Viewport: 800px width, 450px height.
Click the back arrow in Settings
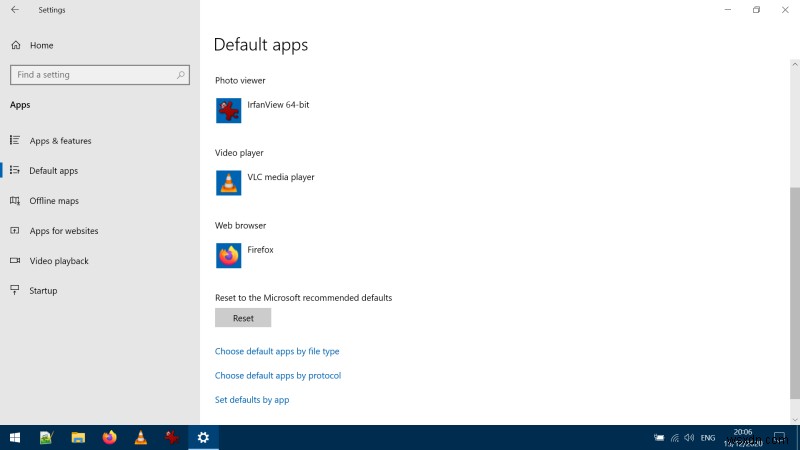pyautogui.click(x=15, y=10)
